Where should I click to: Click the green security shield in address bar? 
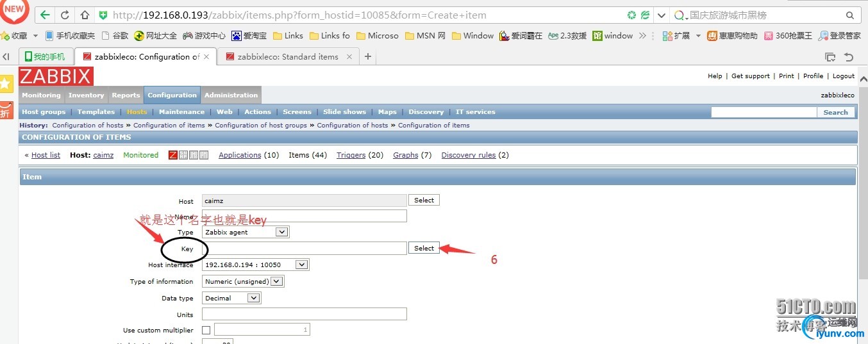[103, 15]
